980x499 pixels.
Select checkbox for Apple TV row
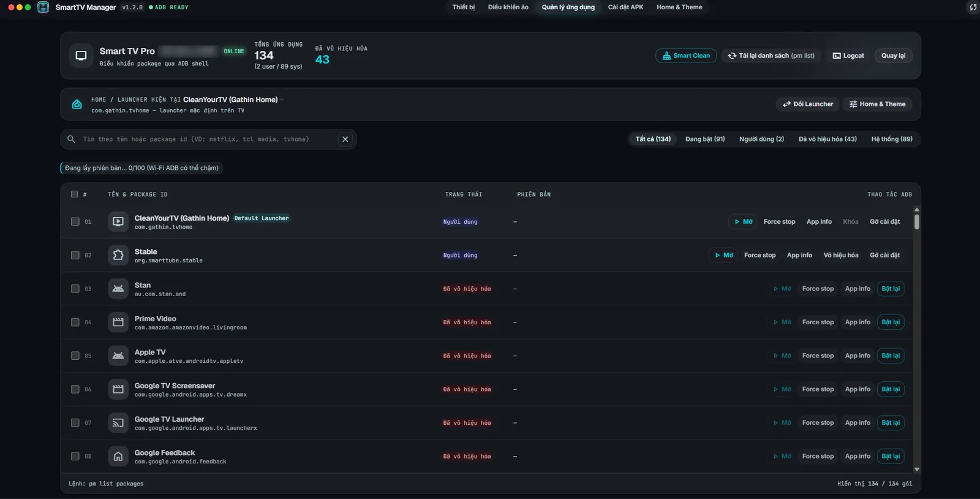tap(75, 356)
